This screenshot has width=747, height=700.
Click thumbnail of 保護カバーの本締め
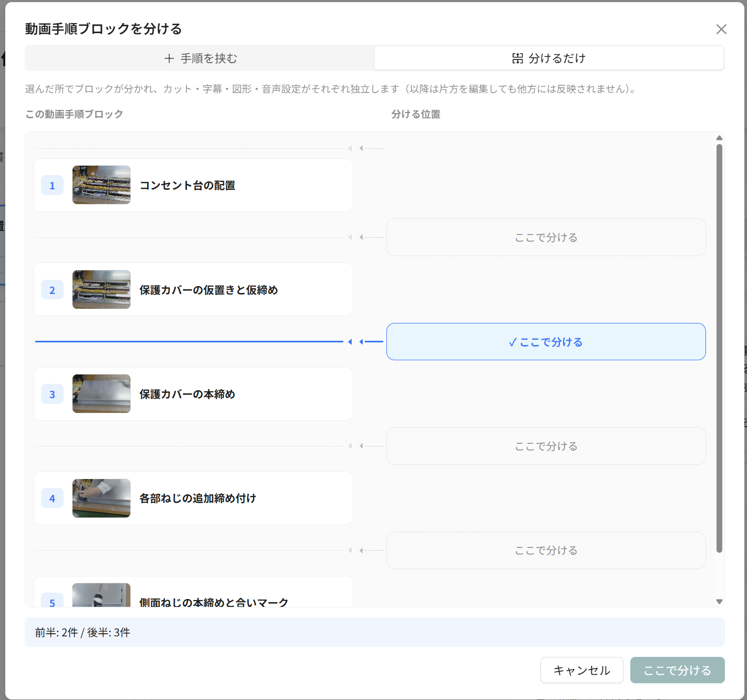tap(101, 393)
